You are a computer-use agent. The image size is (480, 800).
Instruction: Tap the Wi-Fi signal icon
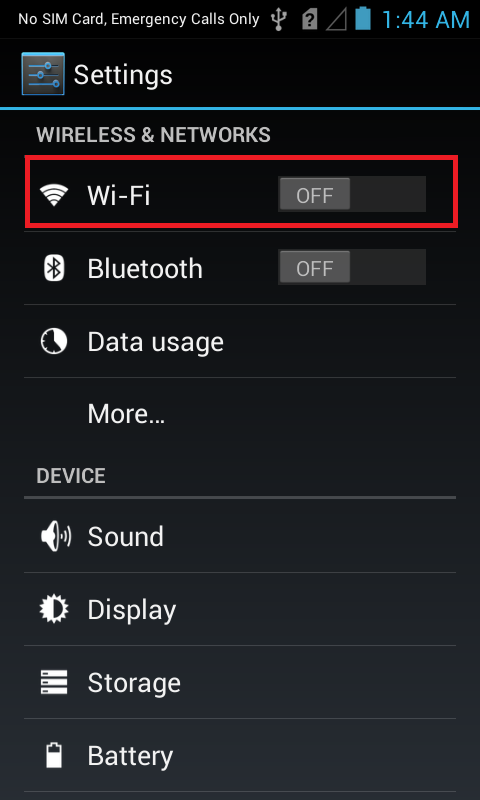(54, 195)
